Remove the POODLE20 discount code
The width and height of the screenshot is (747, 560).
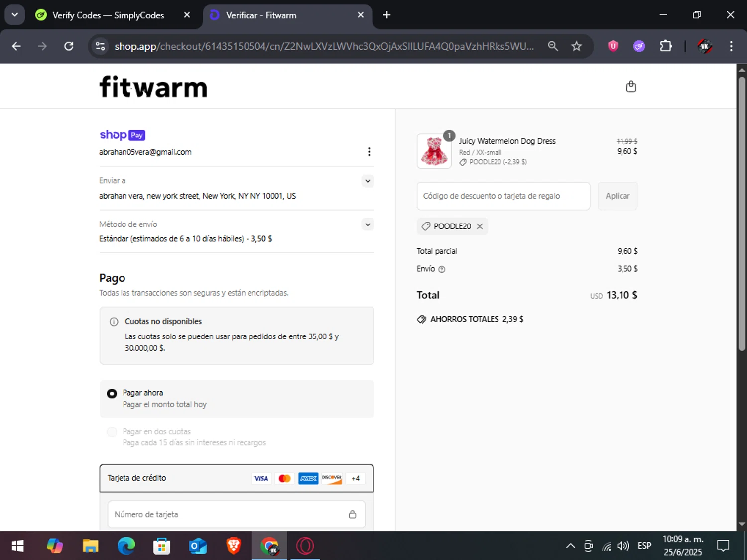[480, 226]
